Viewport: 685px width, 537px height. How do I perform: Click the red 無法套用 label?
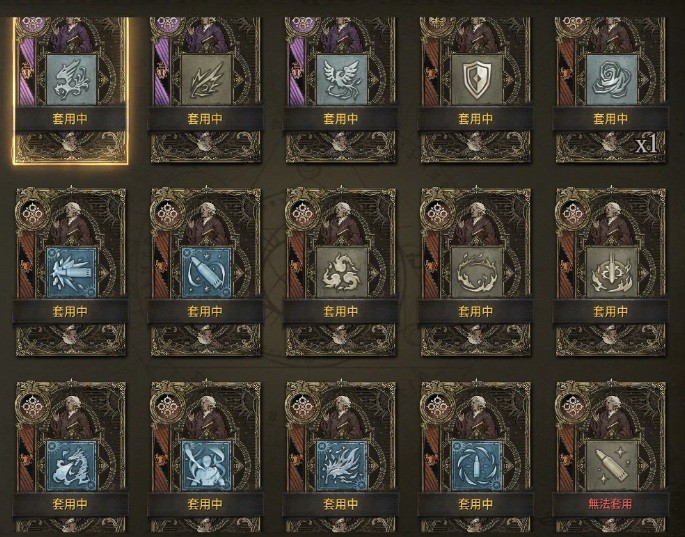tap(610, 504)
